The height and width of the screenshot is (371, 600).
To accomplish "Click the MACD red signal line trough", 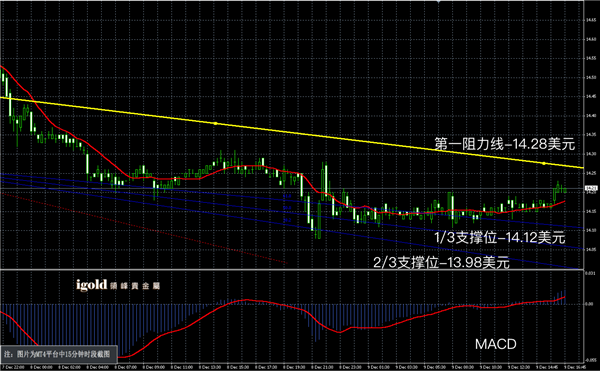I will [x=122, y=357].
